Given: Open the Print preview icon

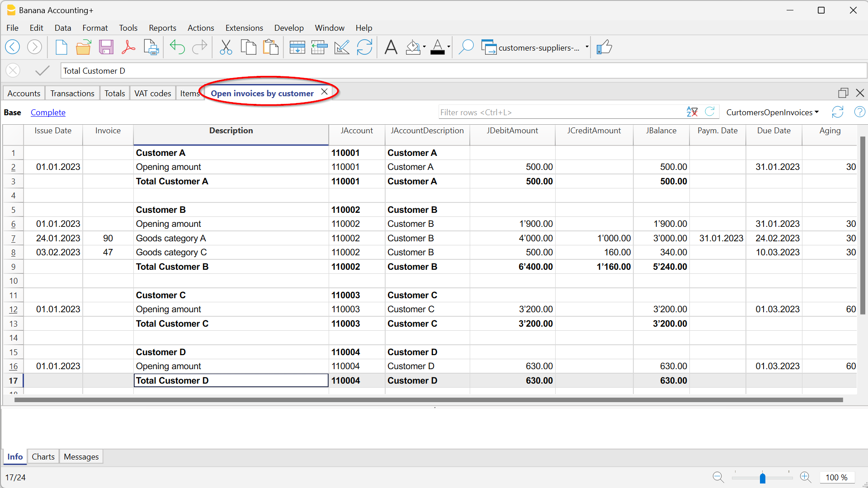Looking at the screenshot, I should click(151, 47).
